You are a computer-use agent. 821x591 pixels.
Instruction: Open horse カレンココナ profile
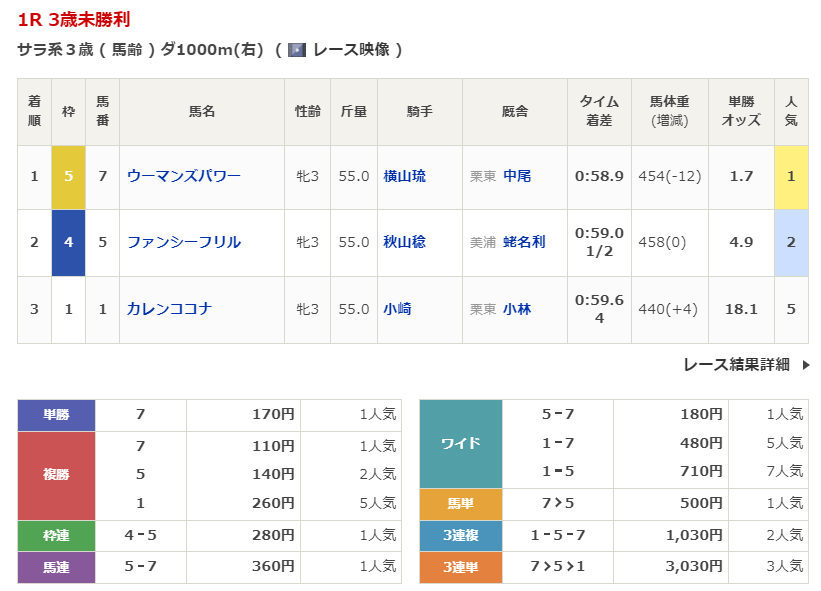click(x=169, y=309)
